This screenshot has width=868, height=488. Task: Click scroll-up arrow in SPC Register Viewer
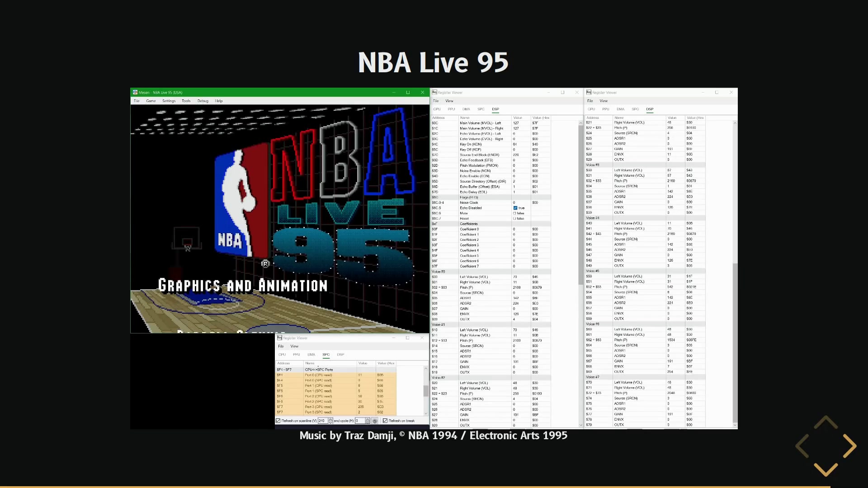coord(425,369)
